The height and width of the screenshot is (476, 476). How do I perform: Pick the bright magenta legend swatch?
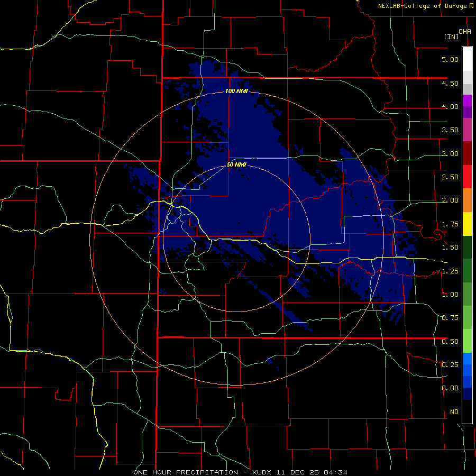tap(467, 100)
